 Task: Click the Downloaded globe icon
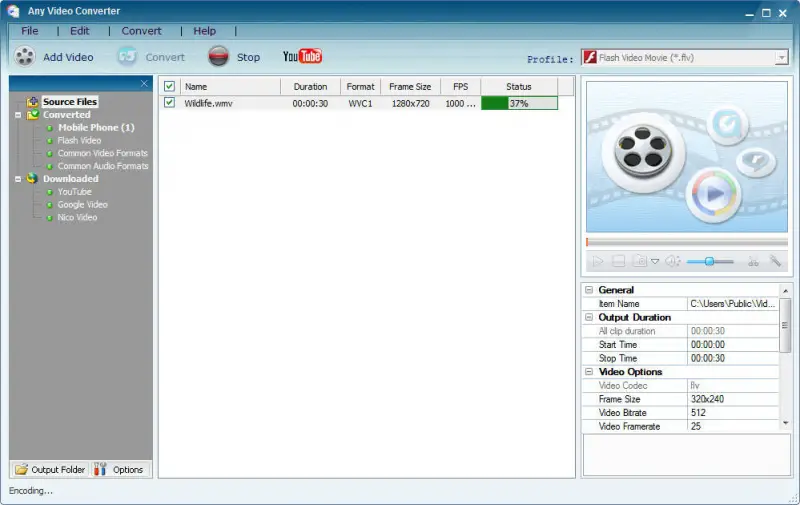tap(32, 178)
